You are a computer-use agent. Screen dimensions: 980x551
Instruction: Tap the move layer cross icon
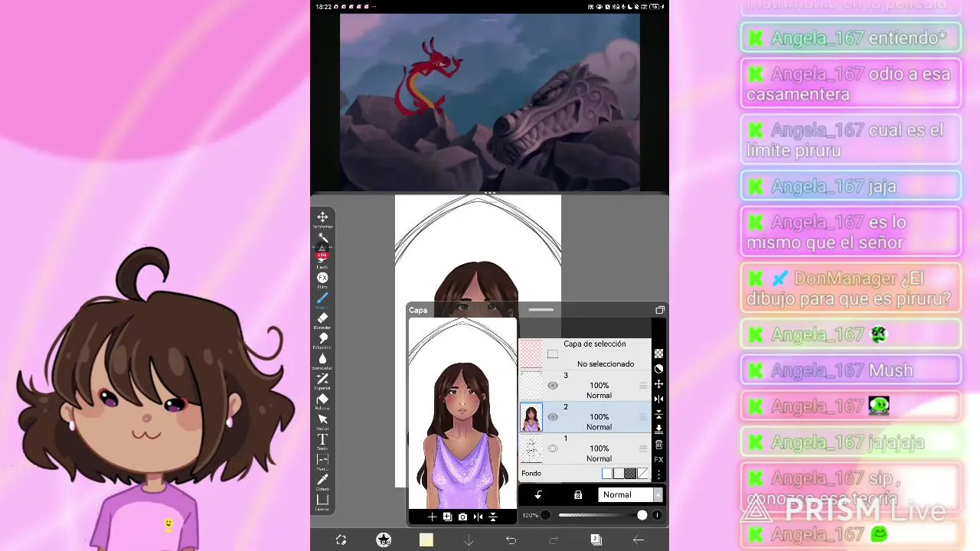coord(658,384)
